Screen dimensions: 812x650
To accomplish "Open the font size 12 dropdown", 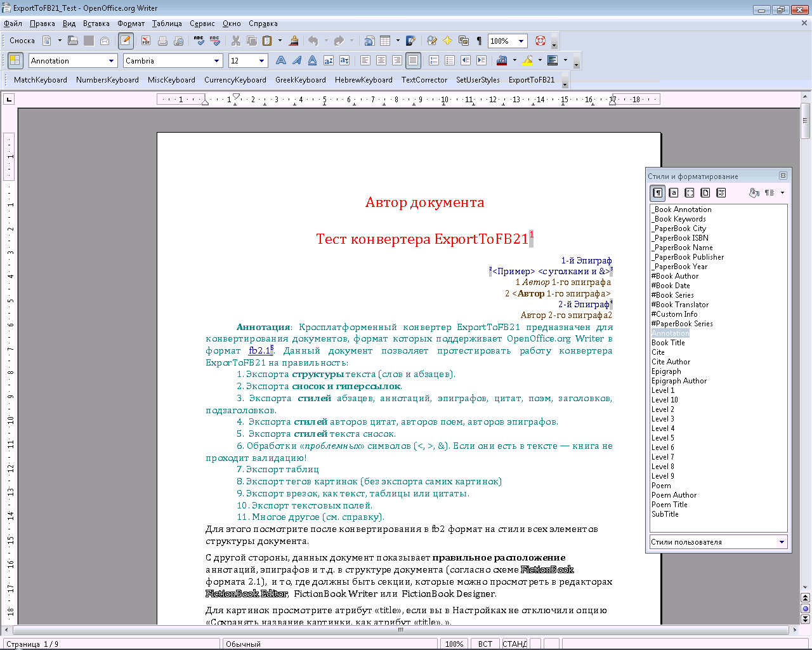I will pyautogui.click(x=262, y=61).
